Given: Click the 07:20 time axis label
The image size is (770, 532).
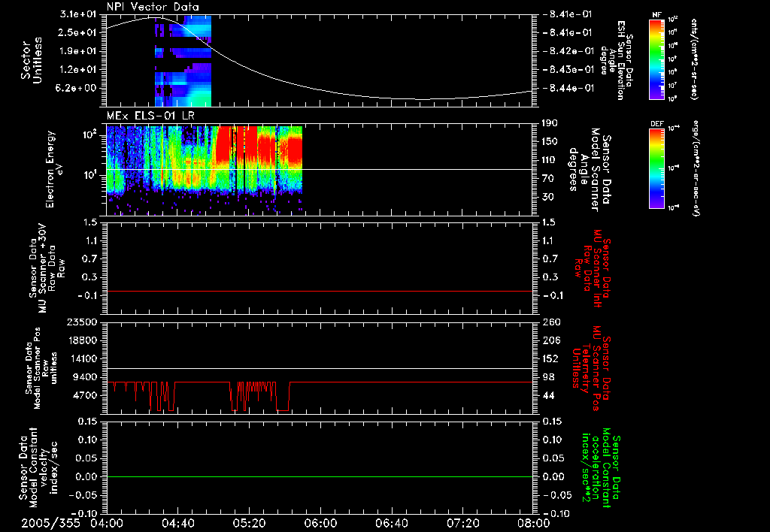Looking at the screenshot, I should coord(462,523).
